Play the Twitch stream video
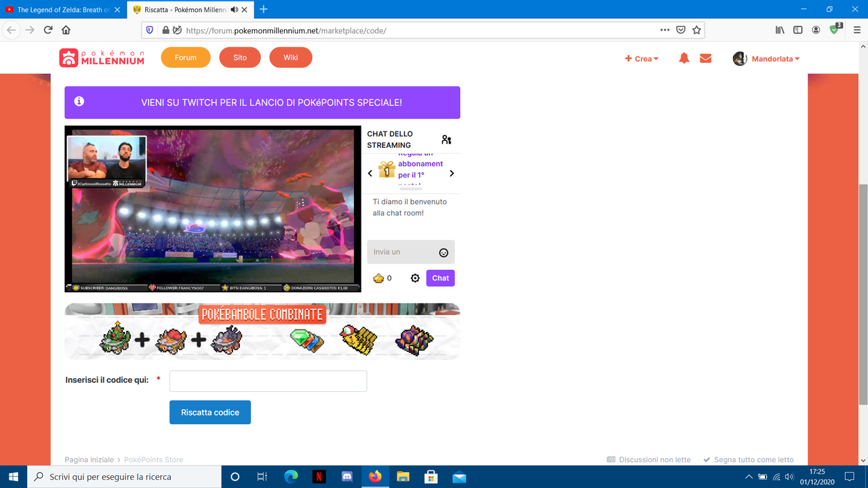 (213, 209)
